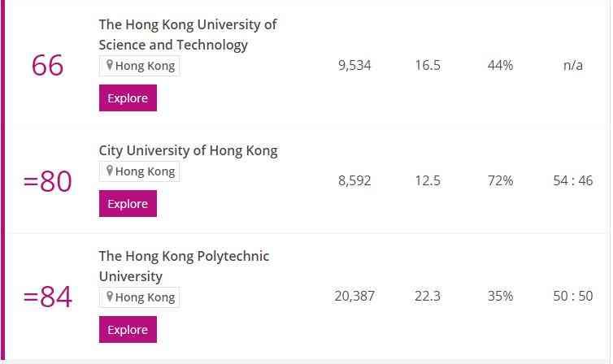Open the City University of Hong Kong link

[x=188, y=150]
